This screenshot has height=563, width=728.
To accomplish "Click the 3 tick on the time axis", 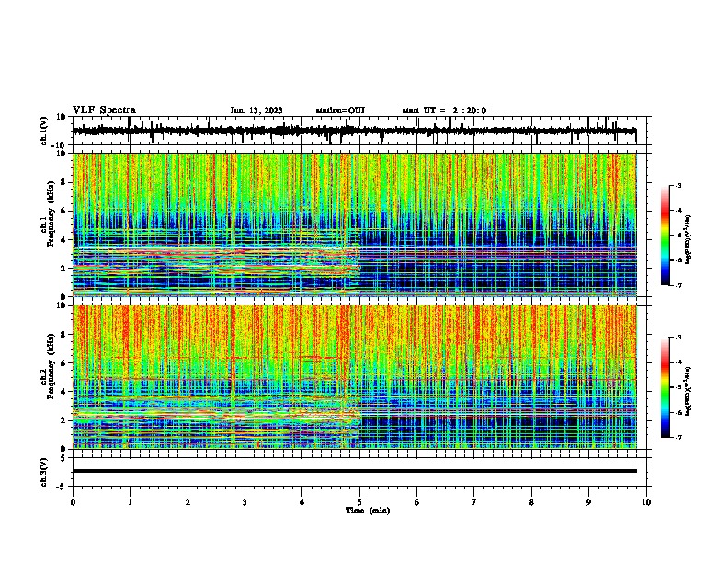I will [x=245, y=502].
